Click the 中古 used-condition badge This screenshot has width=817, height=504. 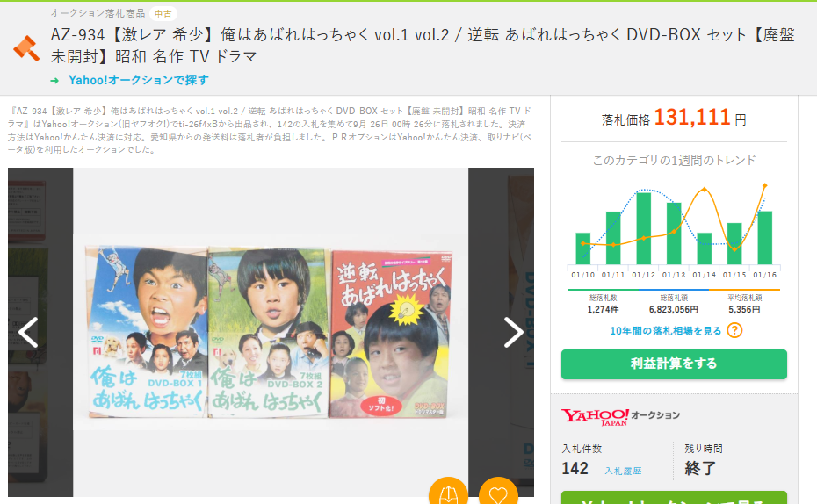[163, 13]
